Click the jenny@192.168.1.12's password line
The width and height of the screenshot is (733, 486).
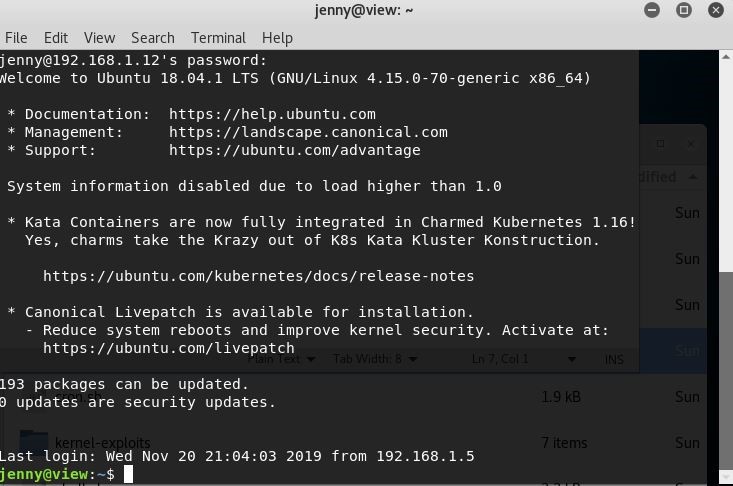[x=133, y=60]
